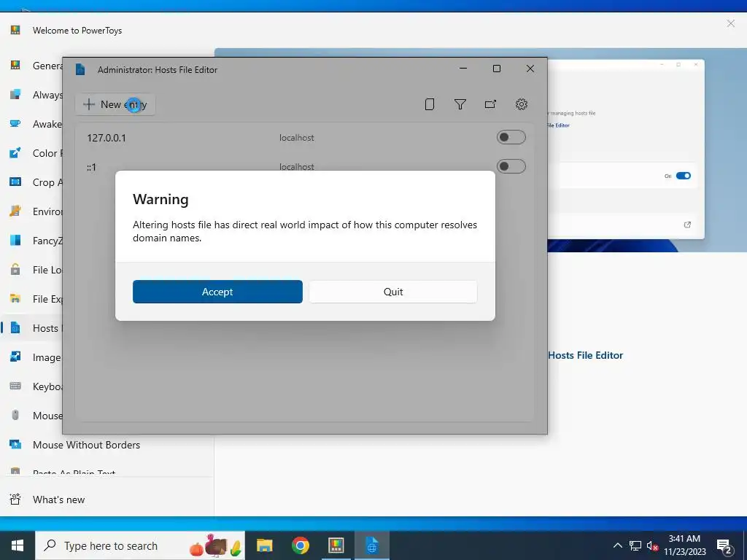The image size is (747, 560).
Task: Click the Color Picker icon
Action: (x=15, y=153)
